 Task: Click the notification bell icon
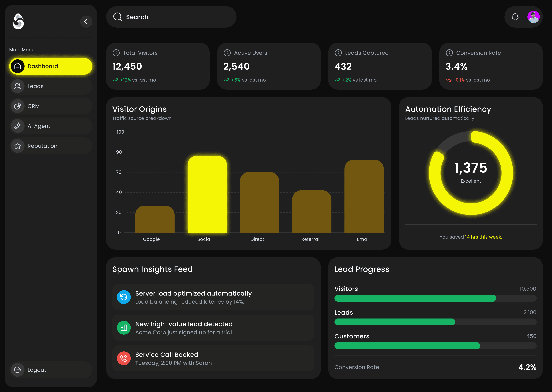point(515,17)
